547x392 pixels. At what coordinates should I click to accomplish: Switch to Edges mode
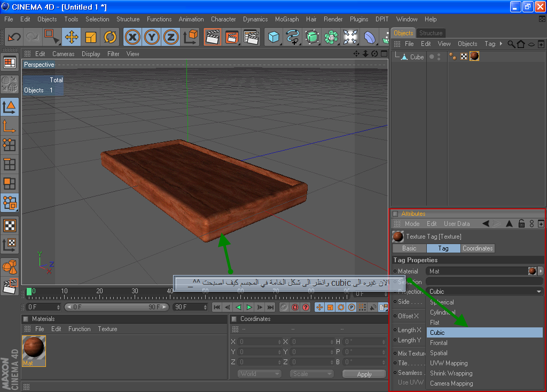tap(10, 164)
